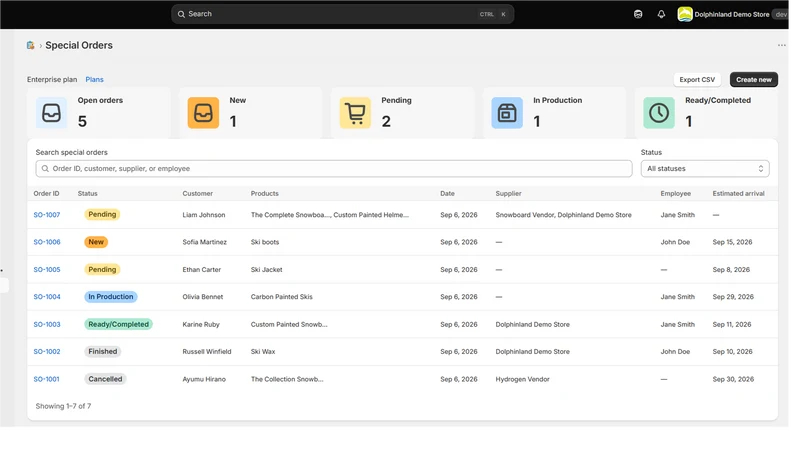The height and width of the screenshot is (450, 800).
Task: Open order SO-1006
Action: [x=47, y=242]
